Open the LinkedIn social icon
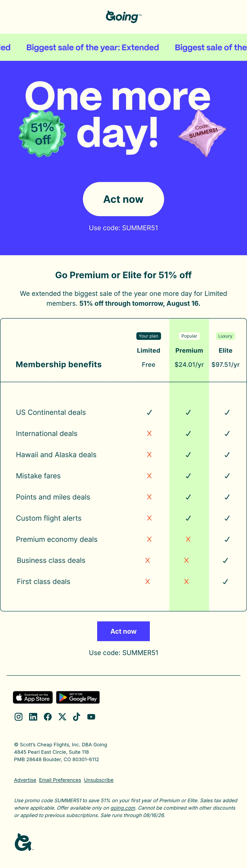The width and height of the screenshot is (247, 868). [x=33, y=717]
